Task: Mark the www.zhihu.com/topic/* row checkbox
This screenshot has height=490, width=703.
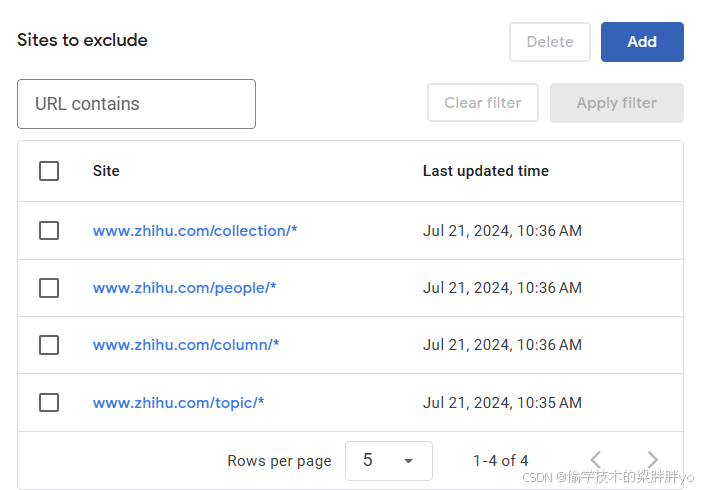Action: [49, 403]
